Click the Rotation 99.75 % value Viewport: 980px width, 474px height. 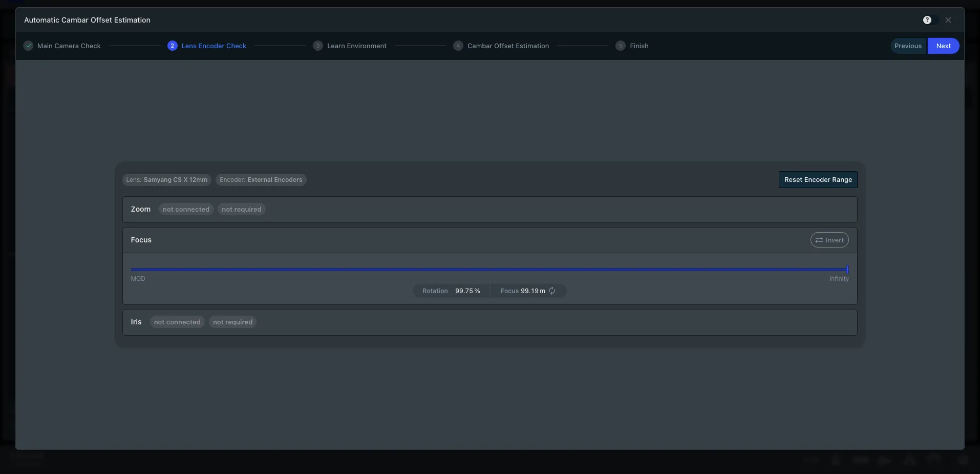[x=467, y=291]
